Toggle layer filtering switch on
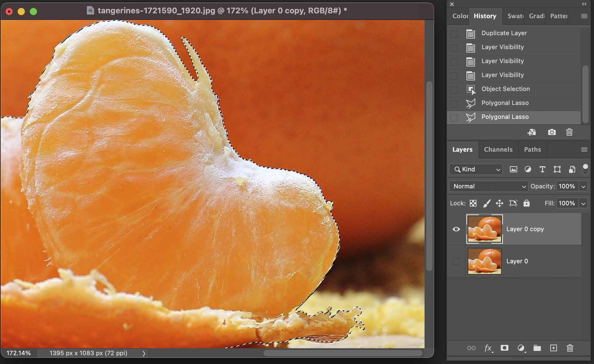This screenshot has height=364, width=594. pos(585,169)
